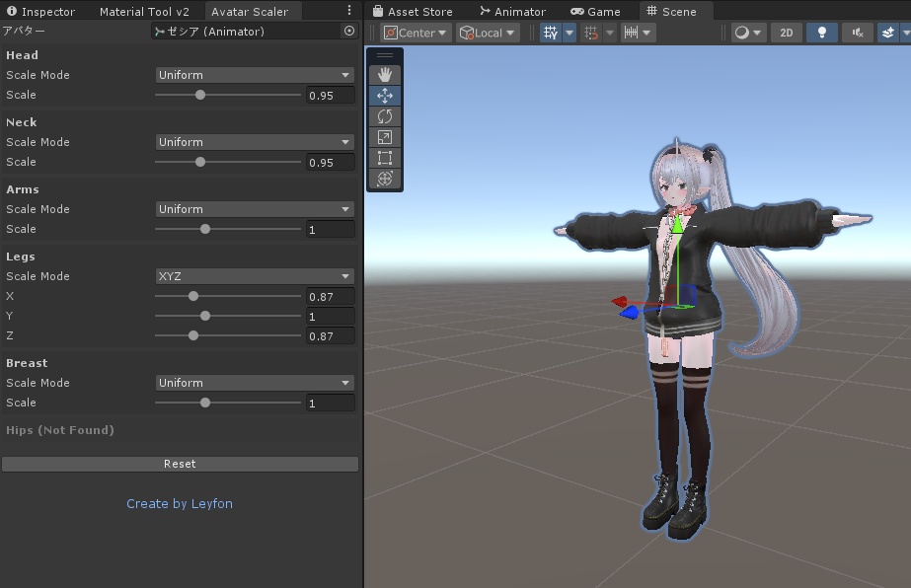911x588 pixels.
Task: Click the Neck Scale slider handle
Action: [x=200, y=162]
